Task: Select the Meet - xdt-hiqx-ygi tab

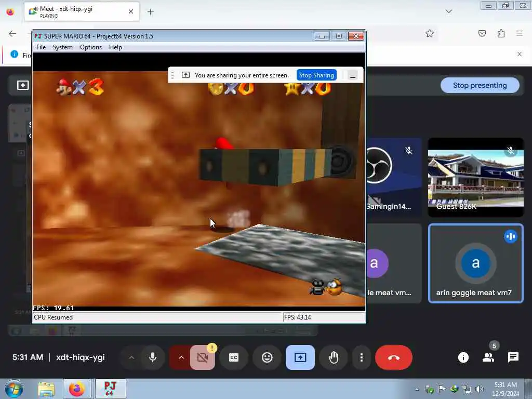Action: point(82,11)
